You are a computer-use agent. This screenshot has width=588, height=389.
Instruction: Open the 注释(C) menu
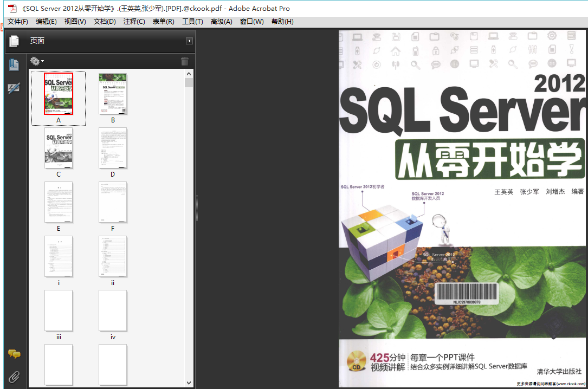click(x=134, y=22)
